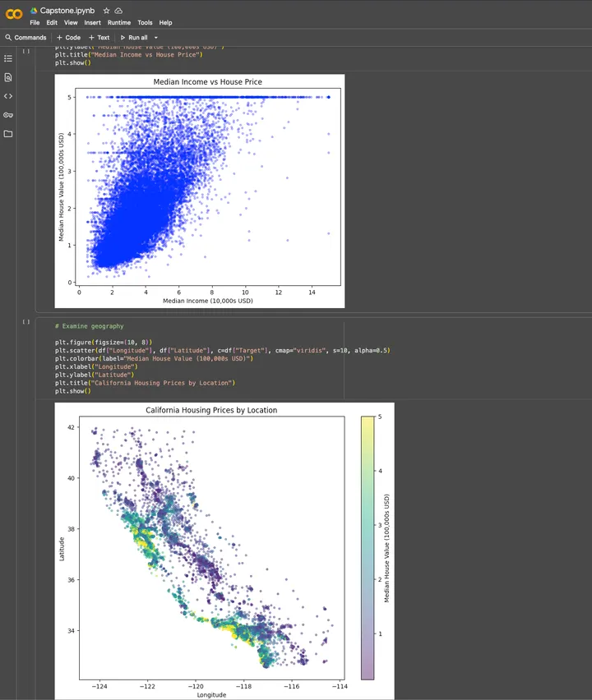The width and height of the screenshot is (592, 700).
Task: Open the Tools menu
Action: pyautogui.click(x=145, y=23)
